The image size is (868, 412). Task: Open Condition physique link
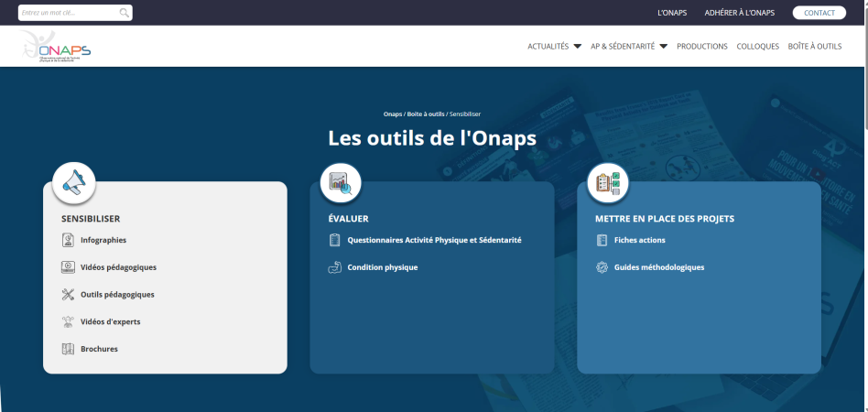(x=383, y=267)
